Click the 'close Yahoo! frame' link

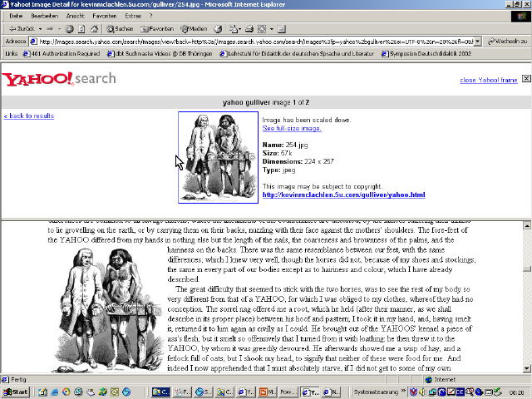pyautogui.click(x=489, y=80)
